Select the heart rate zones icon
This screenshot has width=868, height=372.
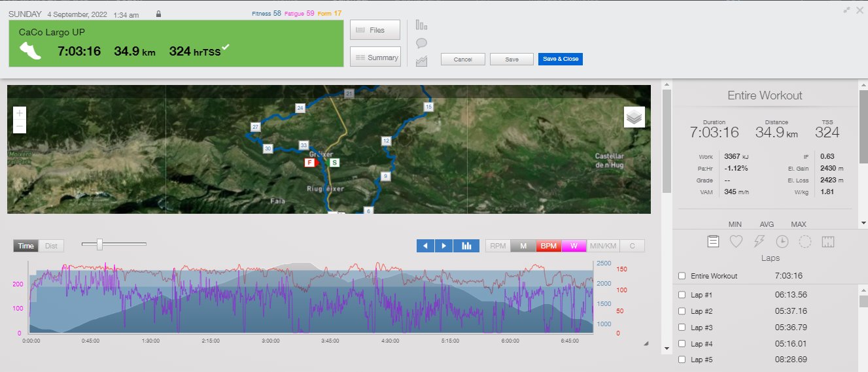(736, 241)
